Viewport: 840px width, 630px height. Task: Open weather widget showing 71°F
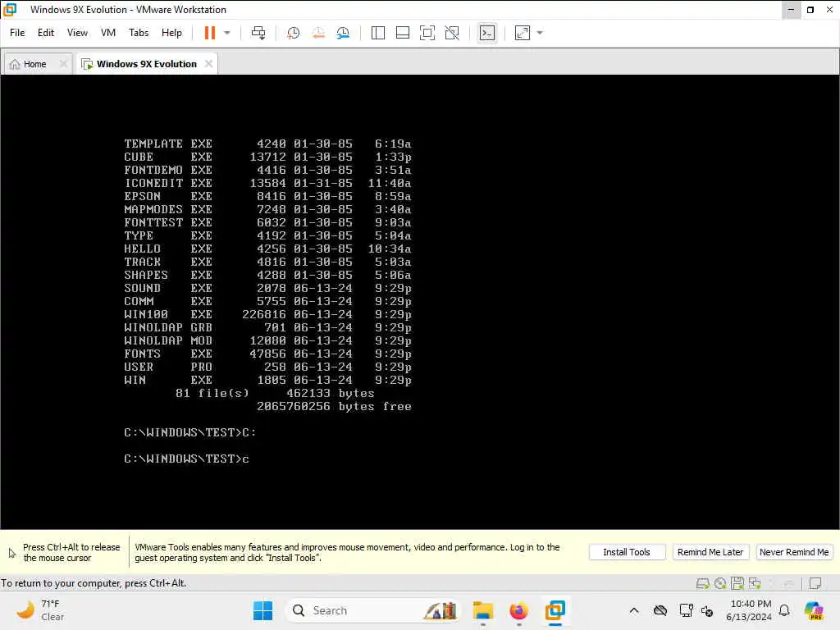tap(42, 610)
